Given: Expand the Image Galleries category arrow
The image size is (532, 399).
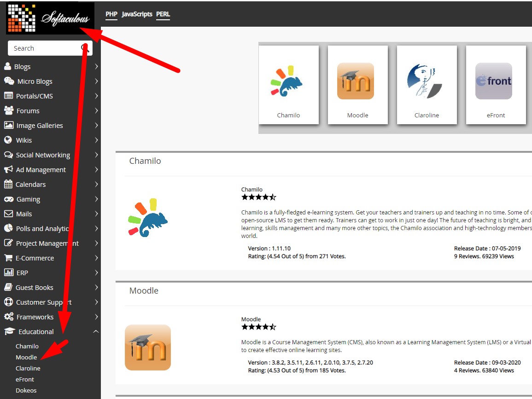Looking at the screenshot, I should 96,125.
